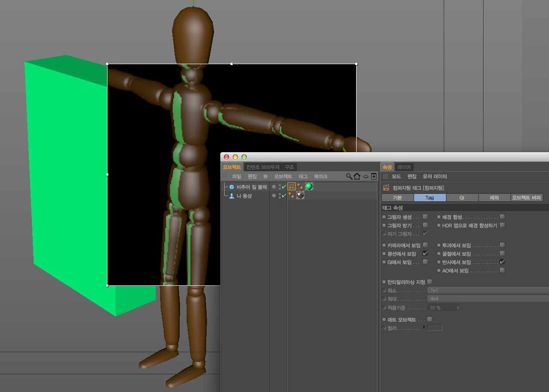Switch to the 레이어 tab
The width and height of the screenshot is (549, 392).
click(404, 167)
